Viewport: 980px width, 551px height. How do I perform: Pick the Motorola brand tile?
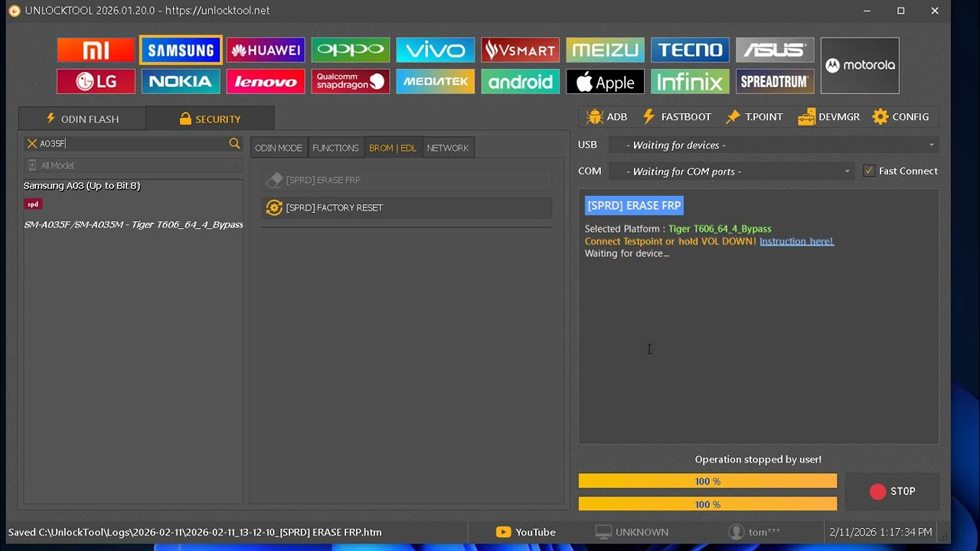point(860,66)
